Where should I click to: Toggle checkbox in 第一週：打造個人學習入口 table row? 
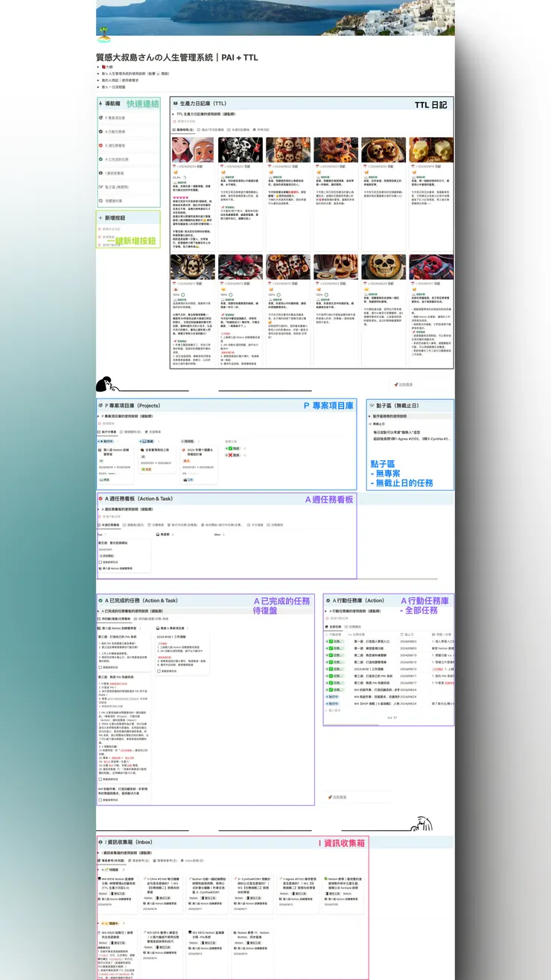[x=331, y=641]
